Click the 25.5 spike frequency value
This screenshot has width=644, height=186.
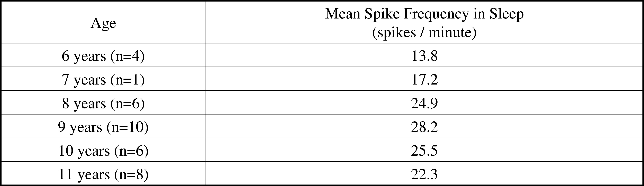tap(424, 151)
